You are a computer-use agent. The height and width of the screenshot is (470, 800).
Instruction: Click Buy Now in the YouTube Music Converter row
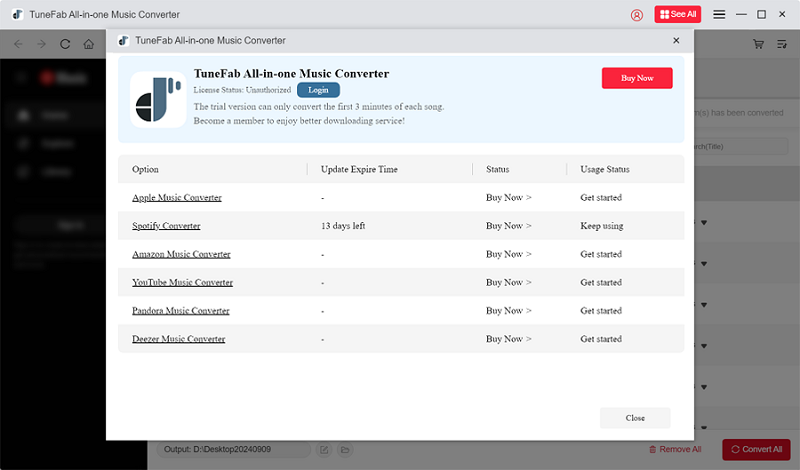pos(508,282)
